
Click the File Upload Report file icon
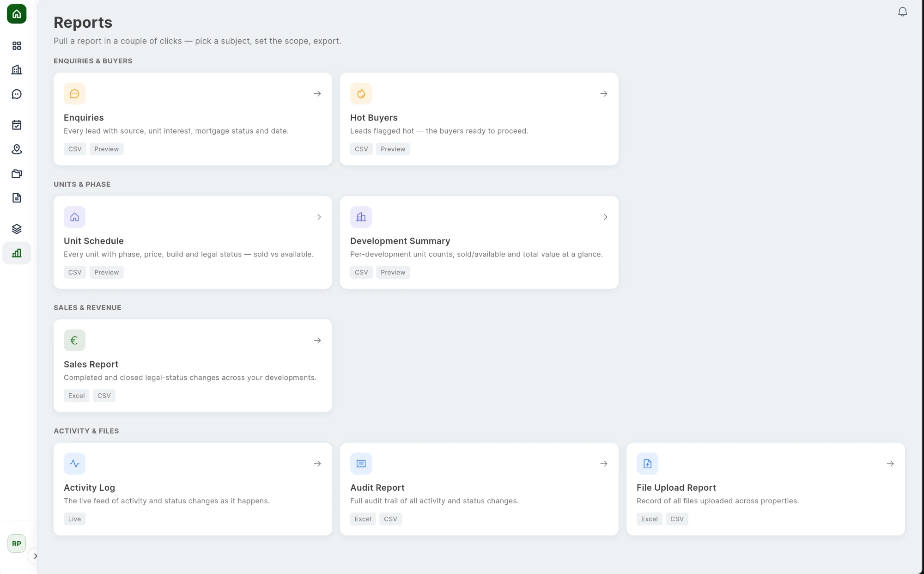647,464
